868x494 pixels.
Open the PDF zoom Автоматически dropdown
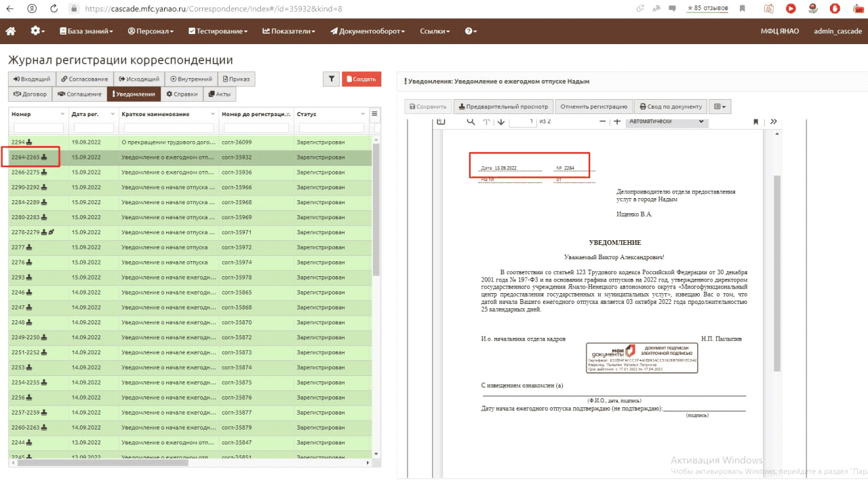tap(666, 121)
